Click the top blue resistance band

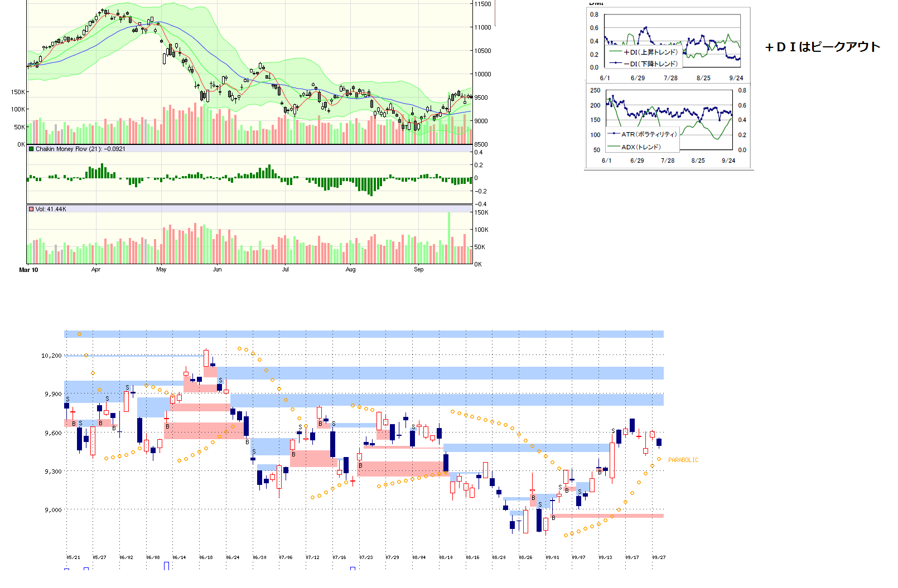tap(364, 334)
